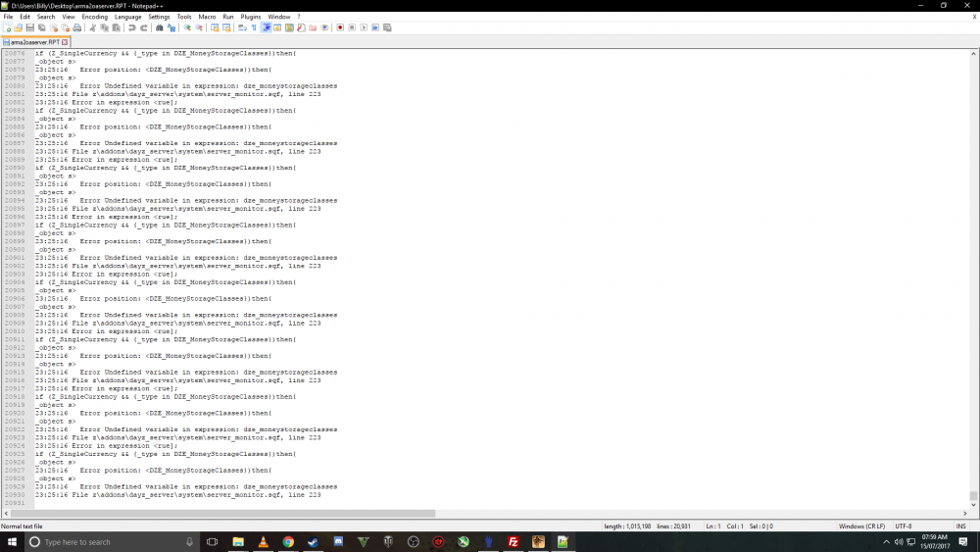Print the current document
Image resolution: width=980 pixels, height=552 pixels.
(x=76, y=27)
